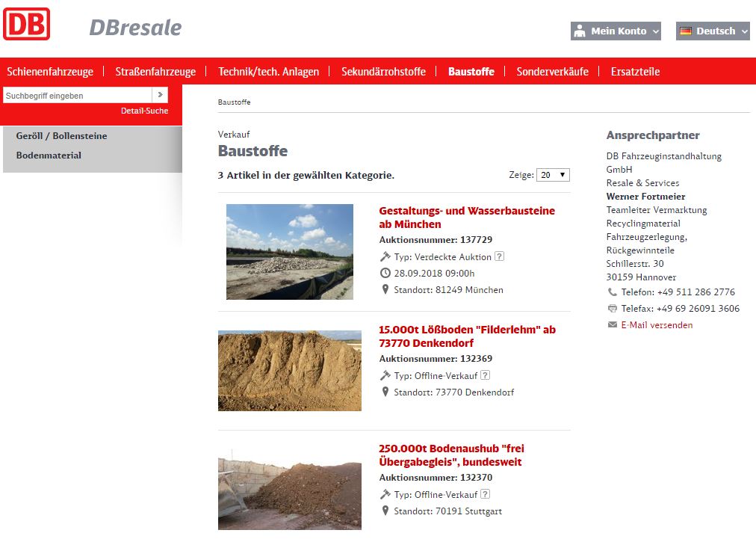Click clock icon beside 28.09.2018 09:00h
Viewport: 756px width, 539px height.
[385, 273]
